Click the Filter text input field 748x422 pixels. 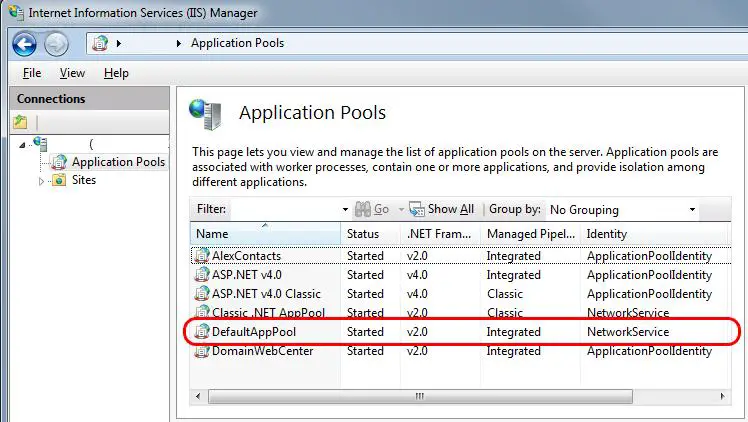click(285, 209)
